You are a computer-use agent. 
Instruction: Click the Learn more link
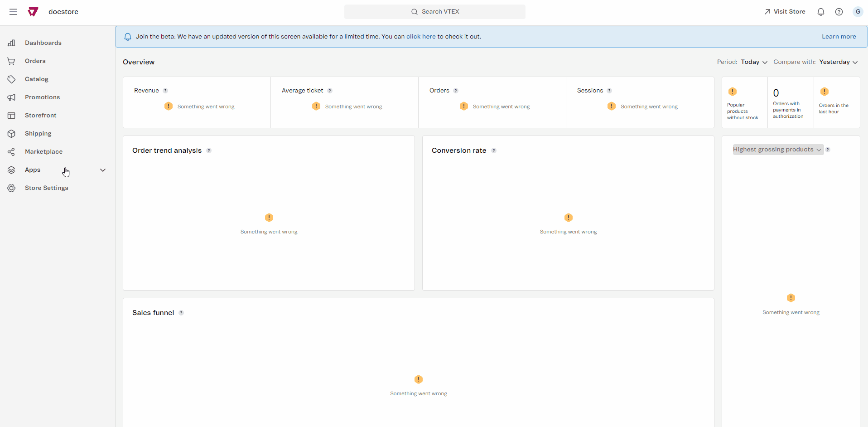839,37
